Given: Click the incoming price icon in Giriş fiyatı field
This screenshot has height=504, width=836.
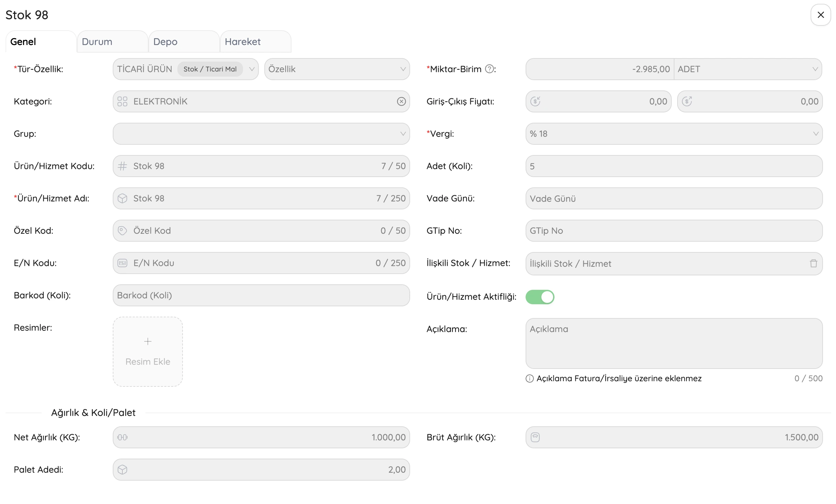Looking at the screenshot, I should point(535,101).
